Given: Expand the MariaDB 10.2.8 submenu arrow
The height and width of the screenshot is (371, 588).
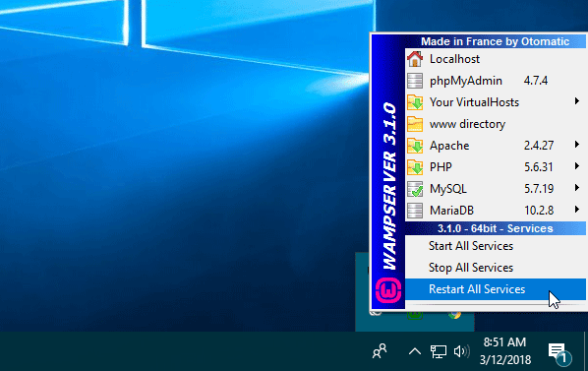Looking at the screenshot, I should click(577, 210).
